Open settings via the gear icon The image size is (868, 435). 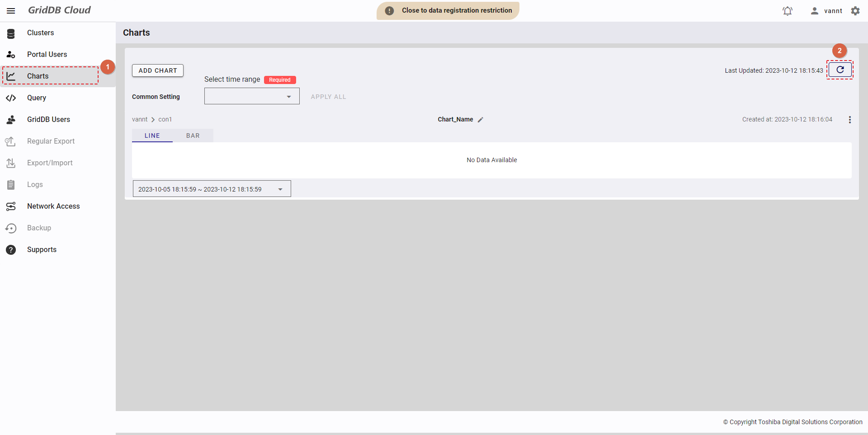(x=855, y=11)
